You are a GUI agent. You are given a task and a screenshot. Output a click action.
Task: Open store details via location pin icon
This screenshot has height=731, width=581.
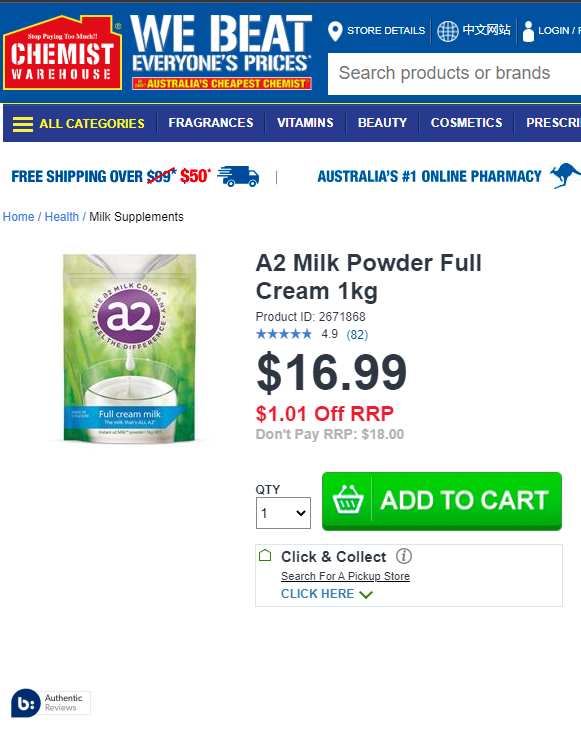pyautogui.click(x=335, y=31)
